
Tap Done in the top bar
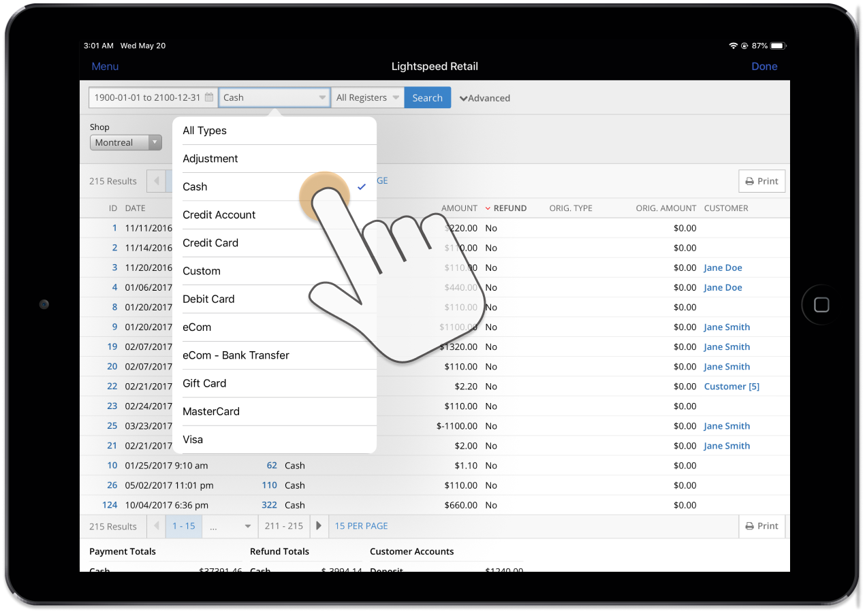tap(764, 66)
